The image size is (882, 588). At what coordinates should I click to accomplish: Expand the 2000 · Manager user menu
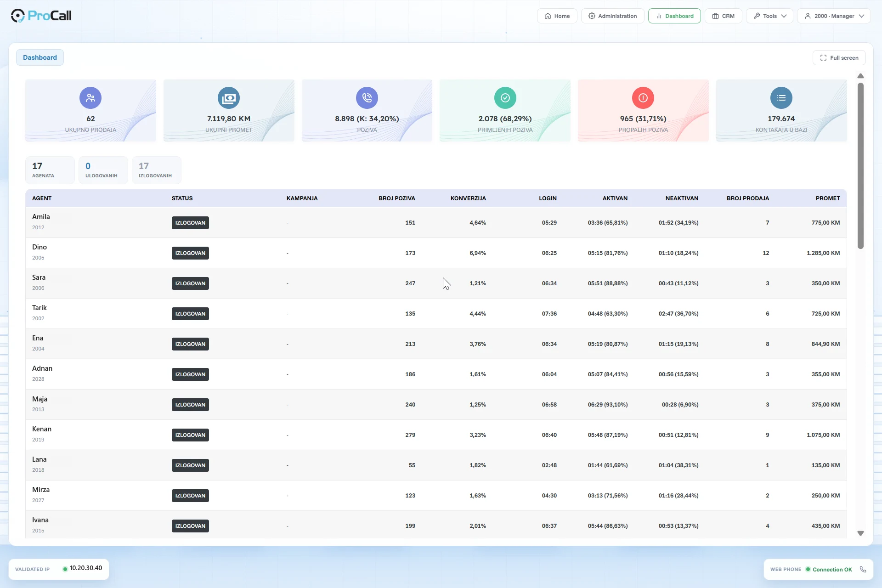[834, 16]
